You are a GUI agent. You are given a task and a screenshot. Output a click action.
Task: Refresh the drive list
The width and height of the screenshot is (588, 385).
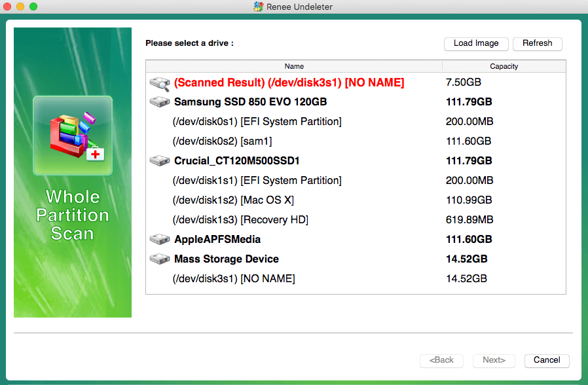pyautogui.click(x=538, y=43)
